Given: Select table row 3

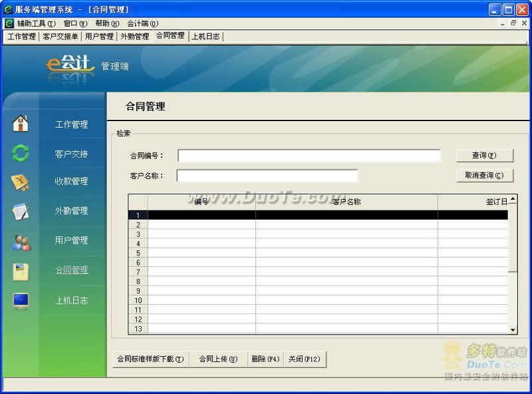Looking at the screenshot, I should (x=319, y=234).
